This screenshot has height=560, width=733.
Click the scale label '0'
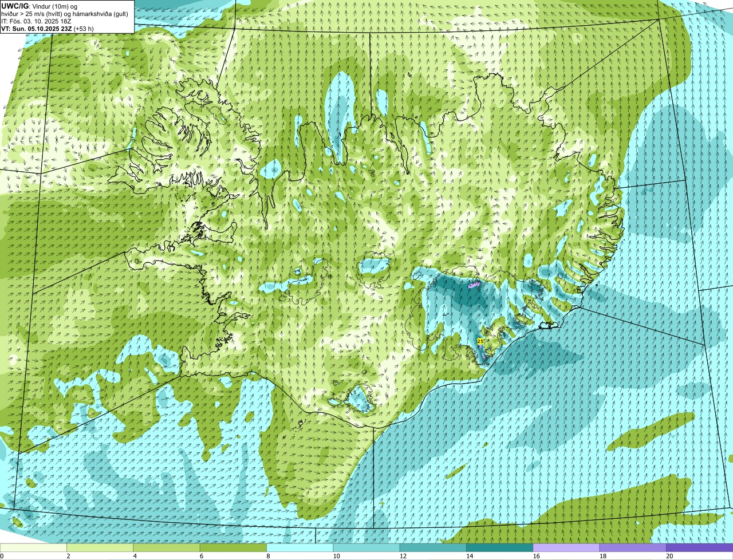2,556
